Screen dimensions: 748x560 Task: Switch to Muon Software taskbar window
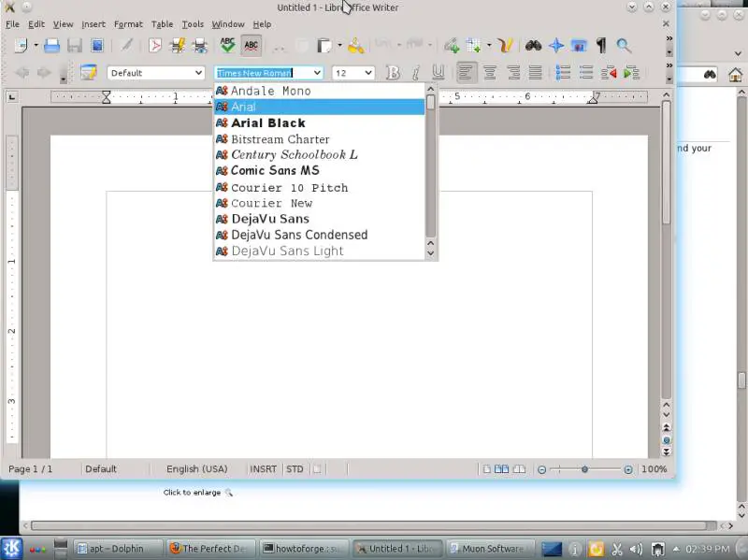(x=490, y=549)
